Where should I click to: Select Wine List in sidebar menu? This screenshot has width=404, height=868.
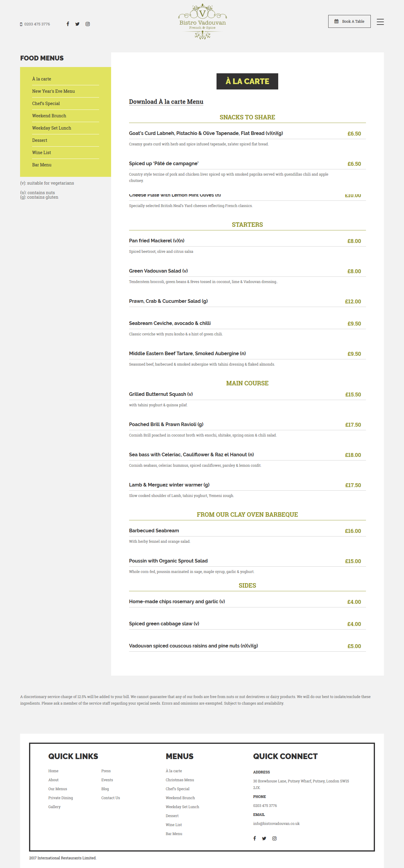tap(42, 153)
